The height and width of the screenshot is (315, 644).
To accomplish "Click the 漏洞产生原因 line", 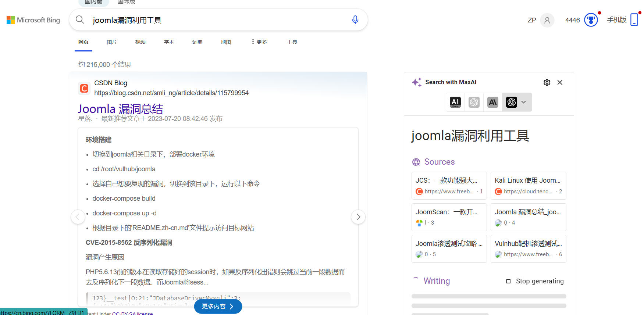I will click(105, 257).
